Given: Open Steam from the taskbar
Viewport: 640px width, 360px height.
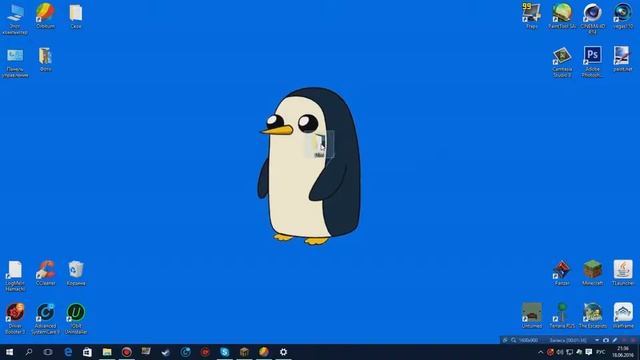Looking at the screenshot, I should 165,352.
